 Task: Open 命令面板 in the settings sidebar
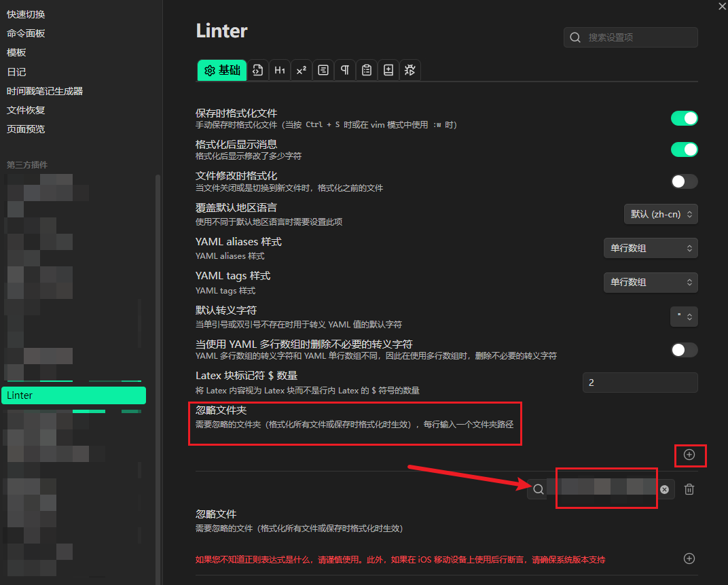click(26, 33)
